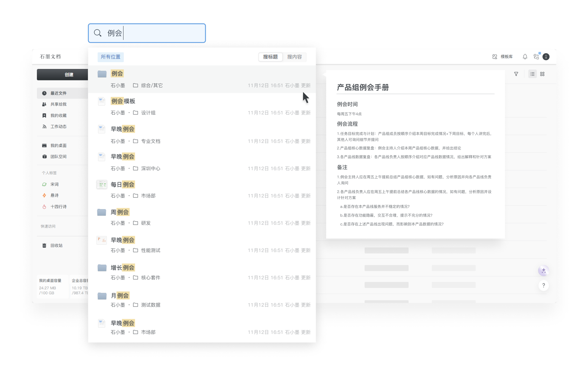
Task: Click the 石墨文档 logo
Action: 50,57
